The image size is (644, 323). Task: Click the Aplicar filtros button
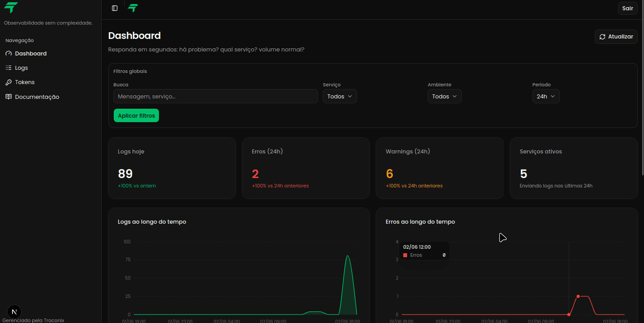[136, 115]
